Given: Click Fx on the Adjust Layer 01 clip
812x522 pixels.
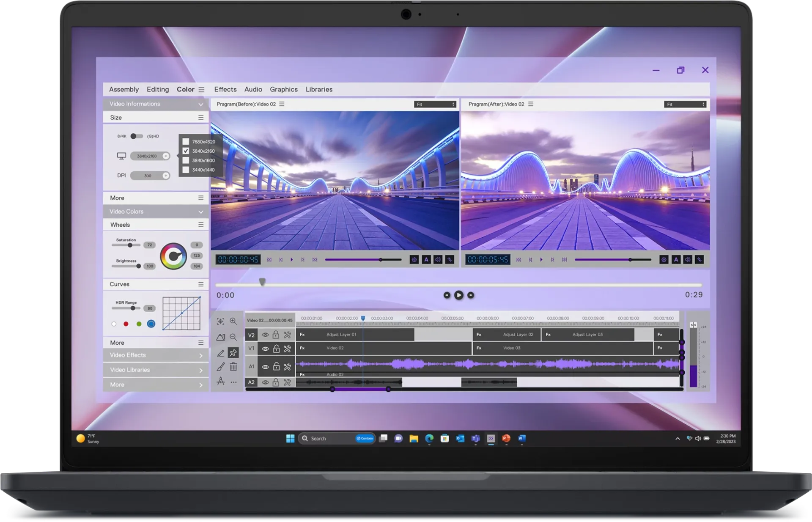Looking at the screenshot, I should [x=302, y=334].
